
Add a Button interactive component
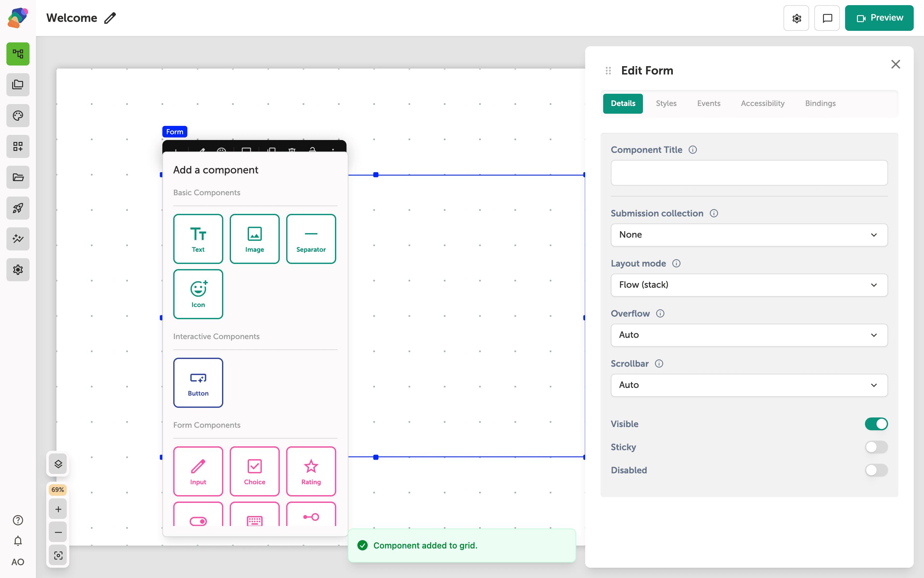pyautogui.click(x=198, y=383)
